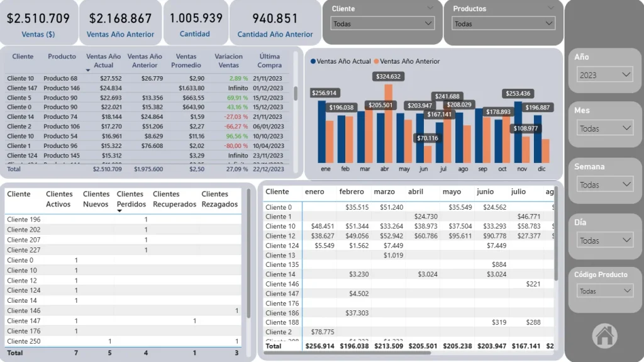The image size is (644, 362).
Task: Click the Home icon button
Action: point(604,335)
